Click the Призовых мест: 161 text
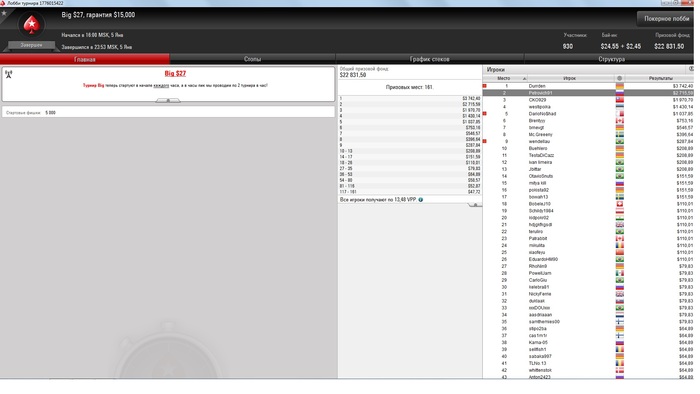 [409, 87]
